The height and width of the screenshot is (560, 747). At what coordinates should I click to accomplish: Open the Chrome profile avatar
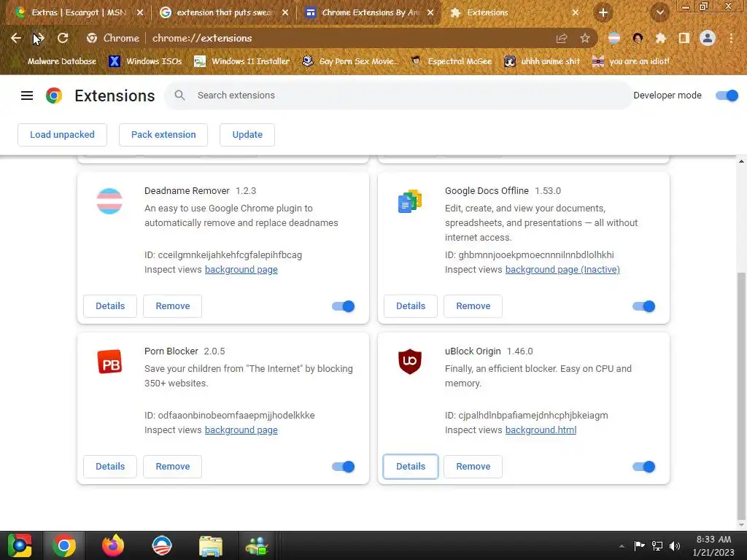tap(708, 38)
